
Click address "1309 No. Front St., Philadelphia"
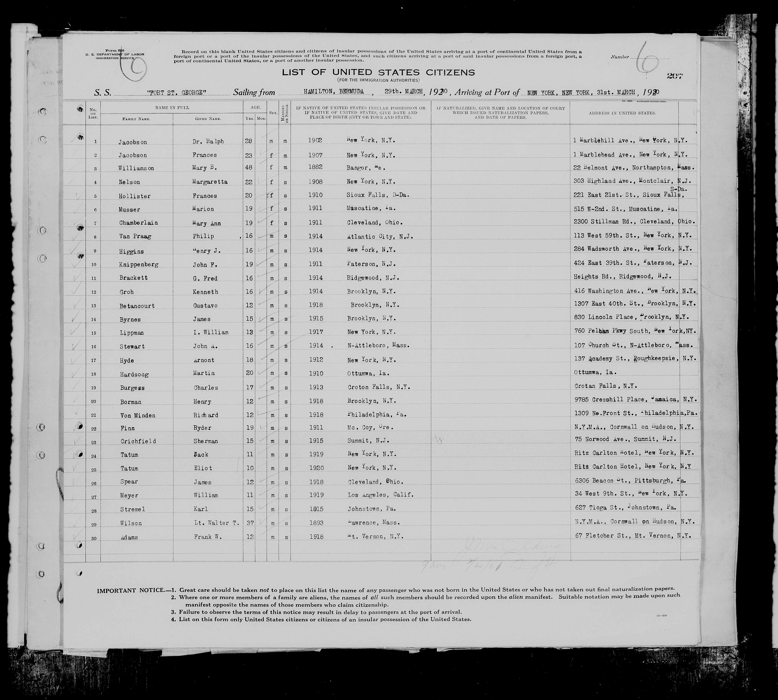[629, 413]
